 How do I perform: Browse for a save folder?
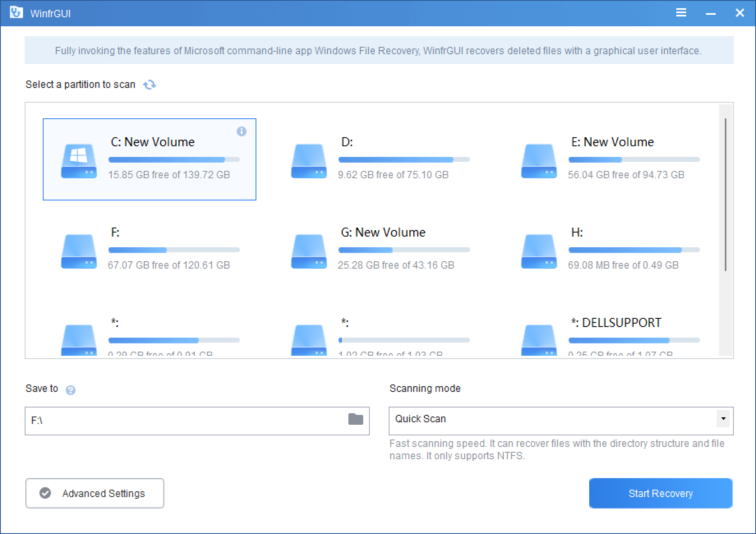(356, 419)
